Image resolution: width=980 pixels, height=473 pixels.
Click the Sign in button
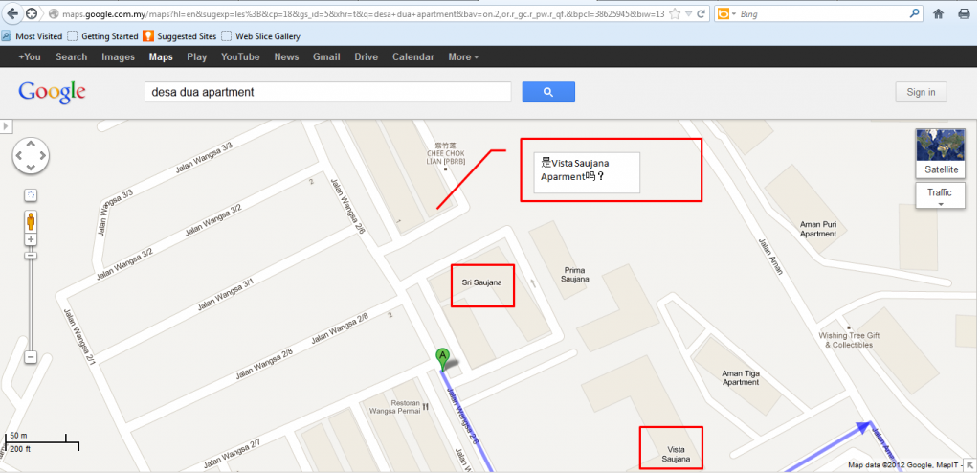pos(922,92)
